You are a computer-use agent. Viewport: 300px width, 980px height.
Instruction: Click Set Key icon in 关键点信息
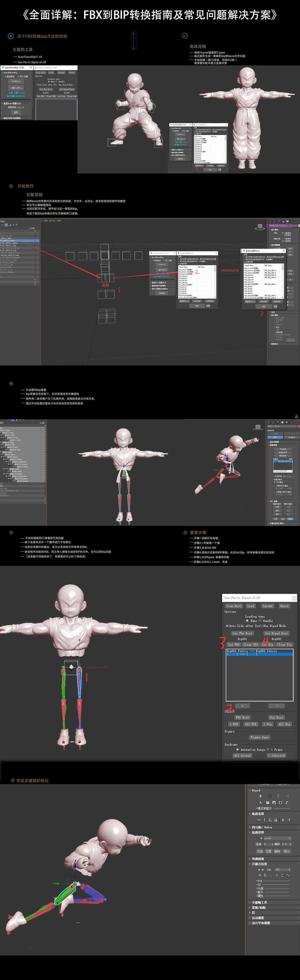260,875
